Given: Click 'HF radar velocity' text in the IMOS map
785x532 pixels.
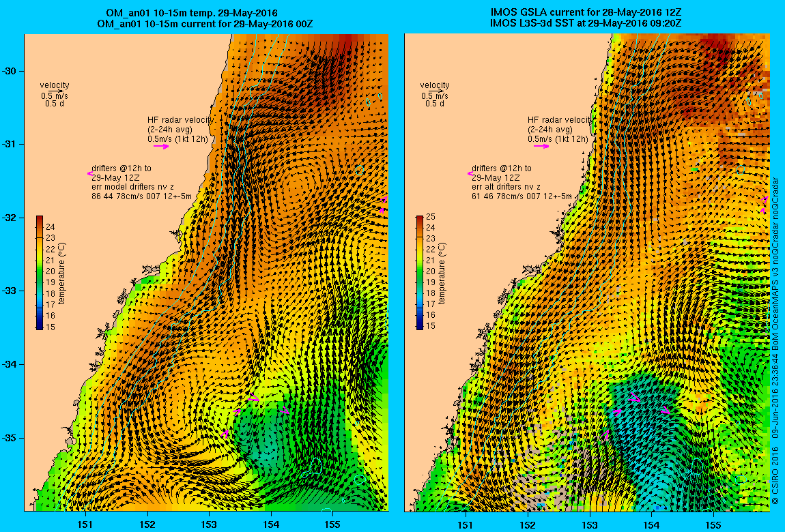Looking at the screenshot, I should [559, 120].
